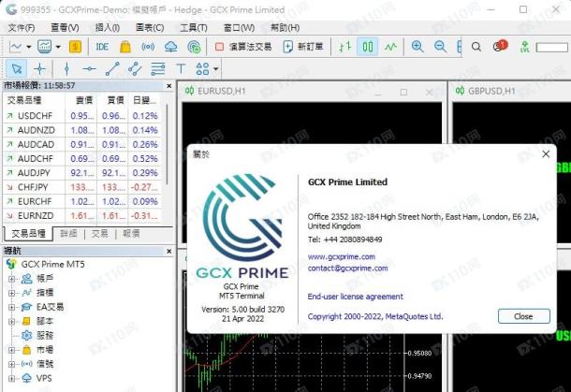The image size is (571, 392).
Task: Toggle the algo trading button
Action: 243,47
